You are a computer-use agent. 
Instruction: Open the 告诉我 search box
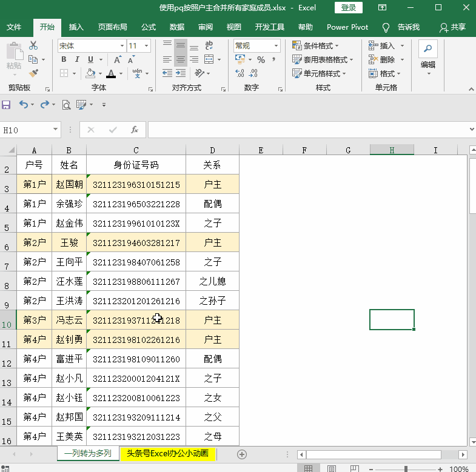pyautogui.click(x=401, y=27)
